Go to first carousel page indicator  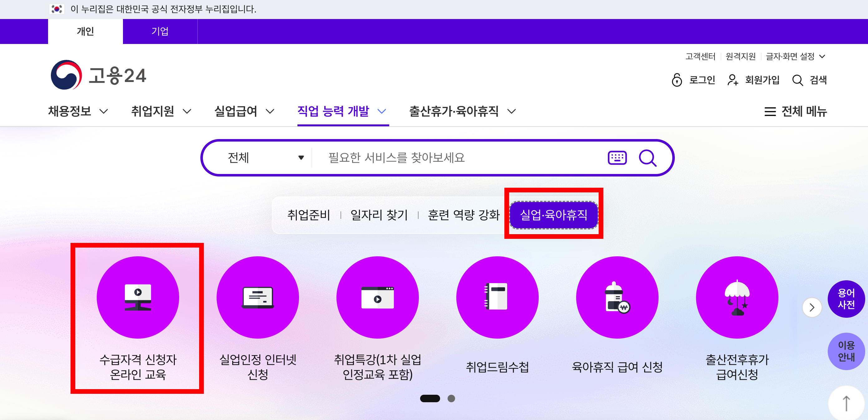click(430, 398)
